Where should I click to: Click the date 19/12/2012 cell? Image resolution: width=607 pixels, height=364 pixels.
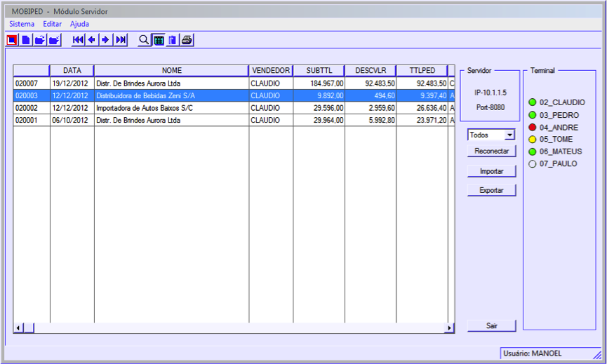[x=72, y=83]
